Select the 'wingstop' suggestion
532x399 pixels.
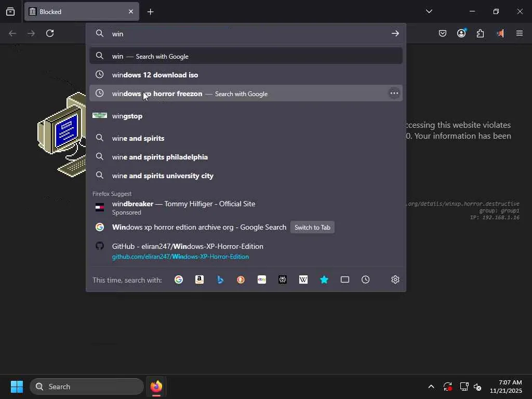pyautogui.click(x=246, y=116)
